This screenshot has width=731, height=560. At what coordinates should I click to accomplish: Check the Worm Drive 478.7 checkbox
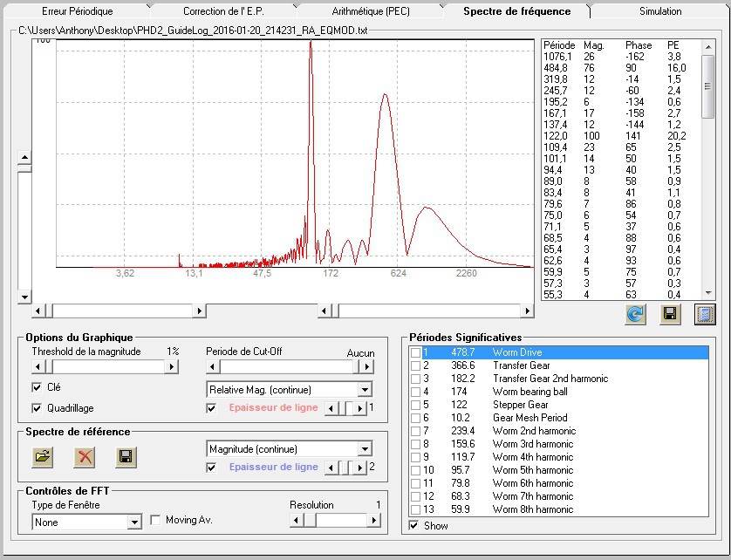click(415, 352)
